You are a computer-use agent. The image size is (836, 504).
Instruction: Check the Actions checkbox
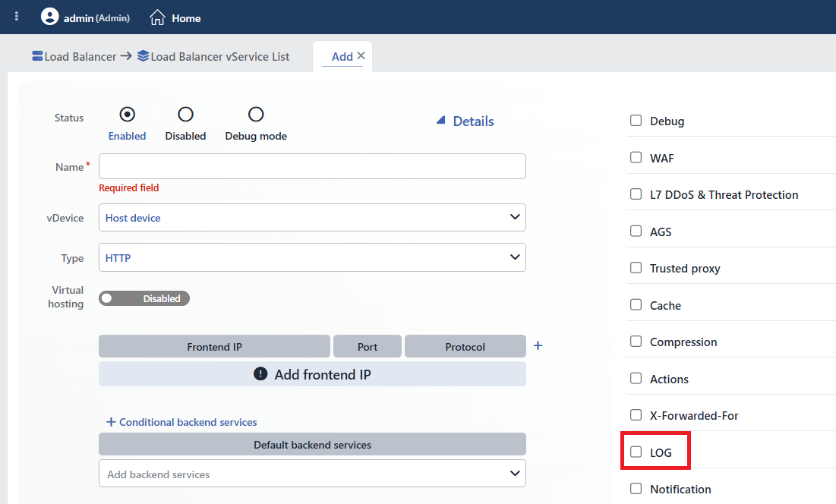[636, 378]
